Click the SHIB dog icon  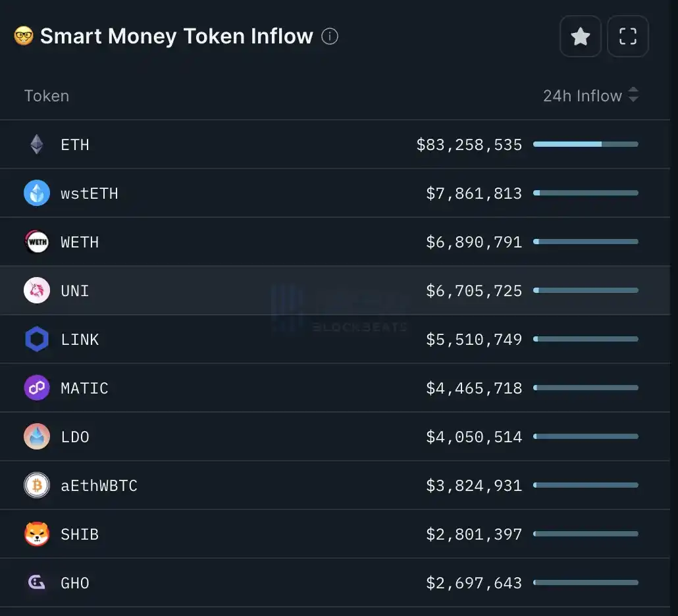(x=37, y=534)
